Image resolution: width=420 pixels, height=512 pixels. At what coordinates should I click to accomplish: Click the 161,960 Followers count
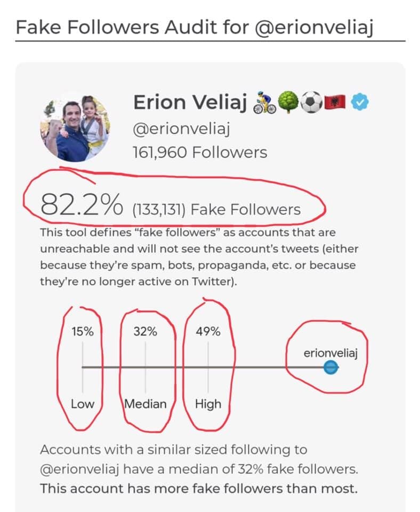pos(200,153)
